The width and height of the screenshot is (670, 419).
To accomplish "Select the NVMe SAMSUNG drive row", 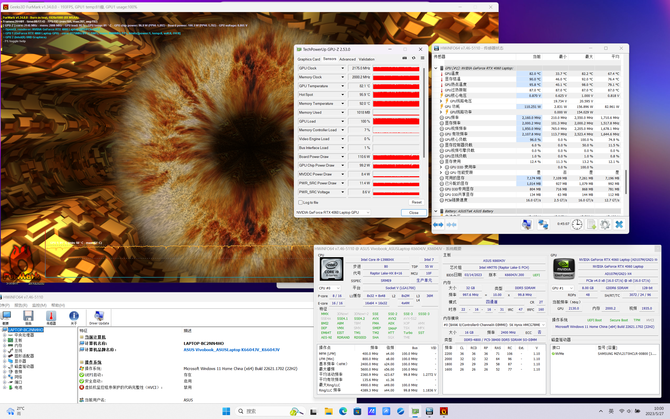I will click(605, 354).
